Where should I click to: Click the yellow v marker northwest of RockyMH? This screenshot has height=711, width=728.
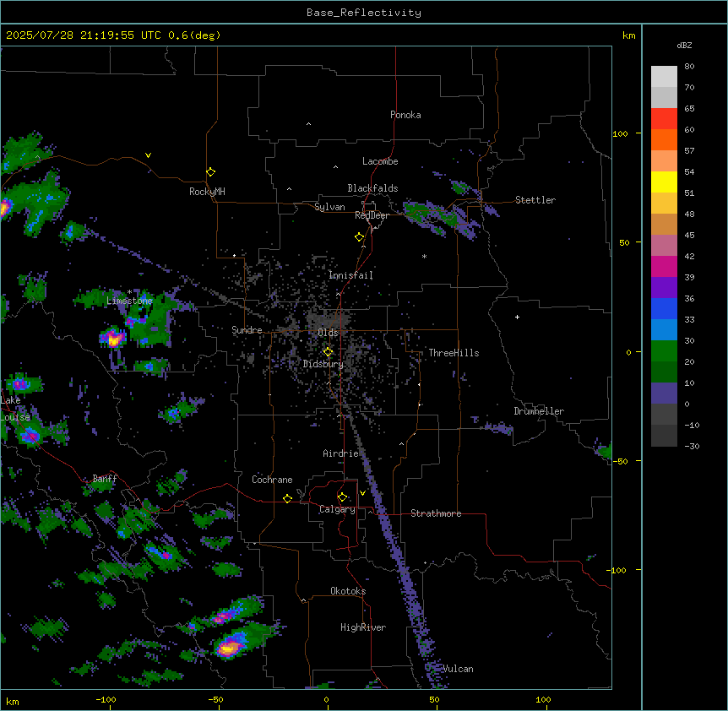point(148,155)
